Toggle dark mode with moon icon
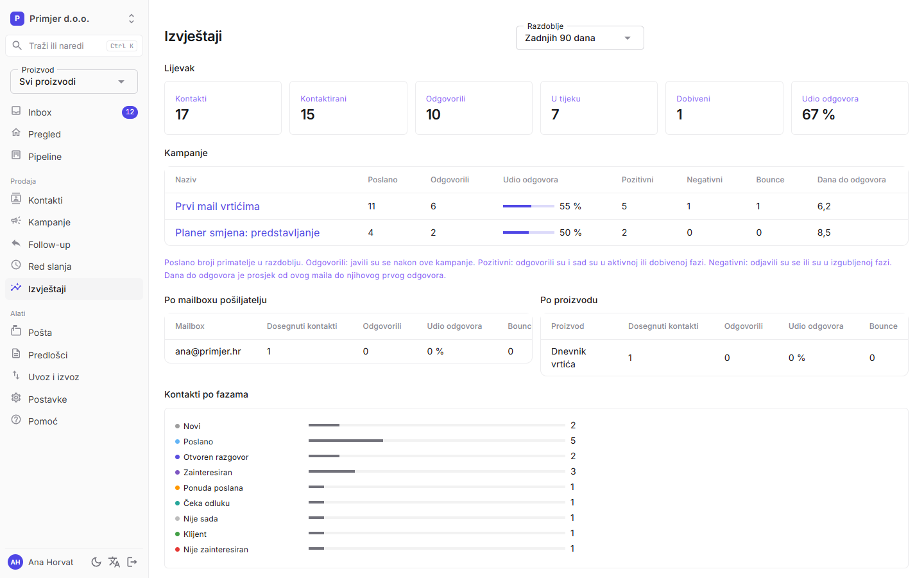 click(96, 562)
